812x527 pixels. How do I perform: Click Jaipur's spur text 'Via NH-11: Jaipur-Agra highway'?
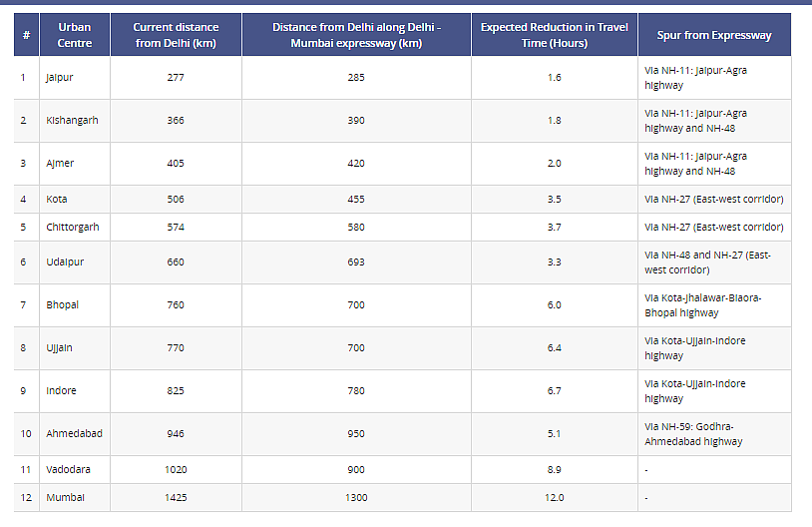[x=695, y=78]
